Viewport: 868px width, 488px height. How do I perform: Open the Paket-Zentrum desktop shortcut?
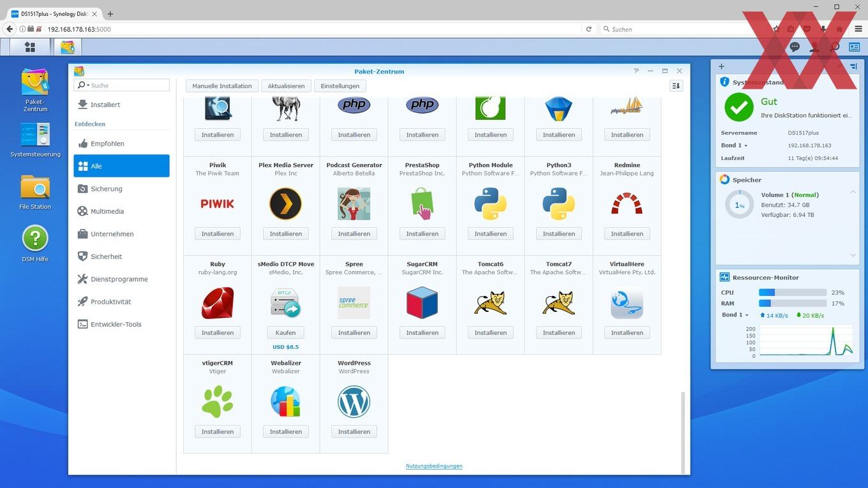click(x=35, y=90)
